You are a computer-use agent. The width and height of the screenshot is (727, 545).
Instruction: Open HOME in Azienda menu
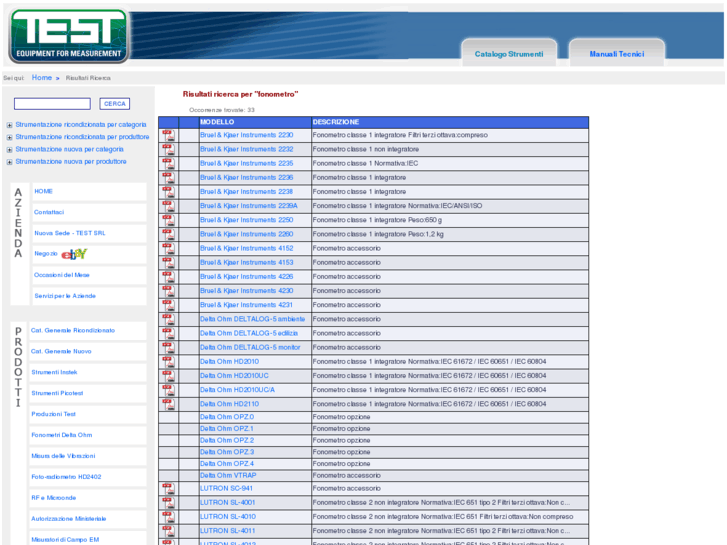click(44, 191)
